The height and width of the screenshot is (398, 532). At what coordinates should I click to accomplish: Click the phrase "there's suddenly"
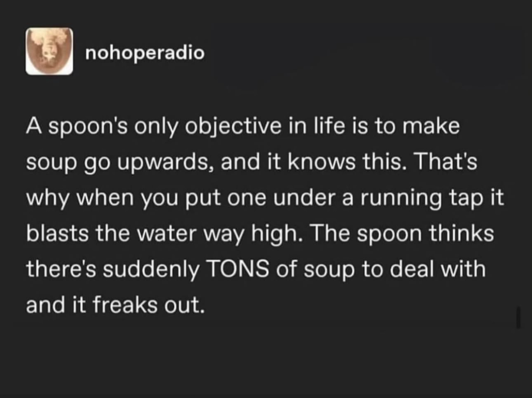point(113,269)
